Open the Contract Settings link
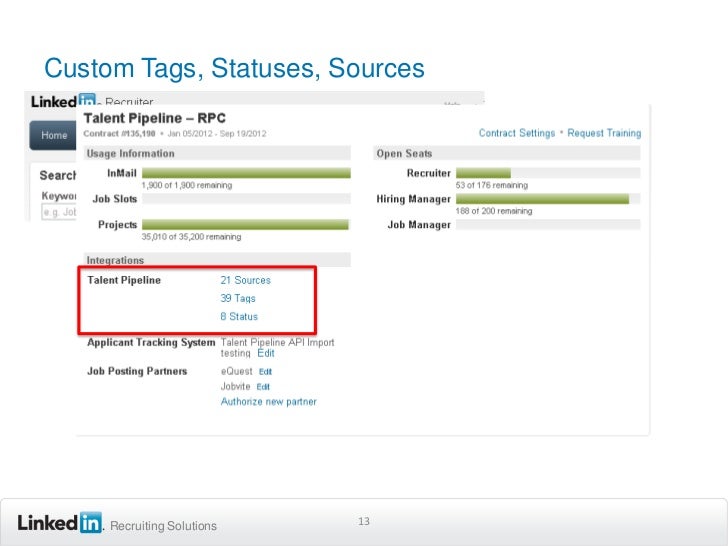The height and width of the screenshot is (546, 728). 517,133
